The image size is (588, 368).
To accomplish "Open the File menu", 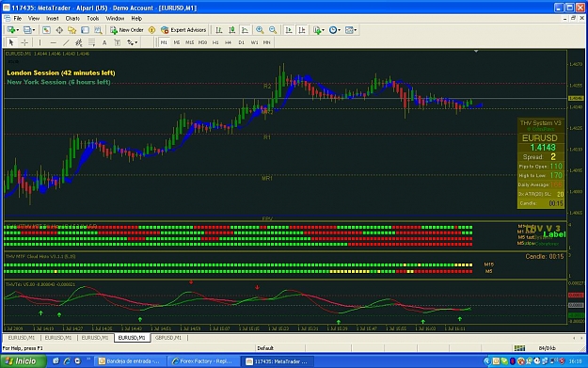I will click(x=18, y=19).
